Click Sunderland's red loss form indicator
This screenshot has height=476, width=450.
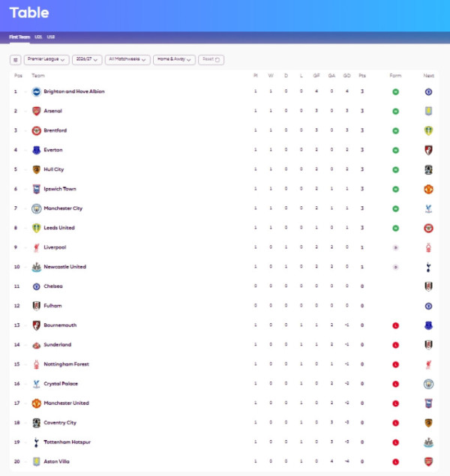tap(395, 345)
